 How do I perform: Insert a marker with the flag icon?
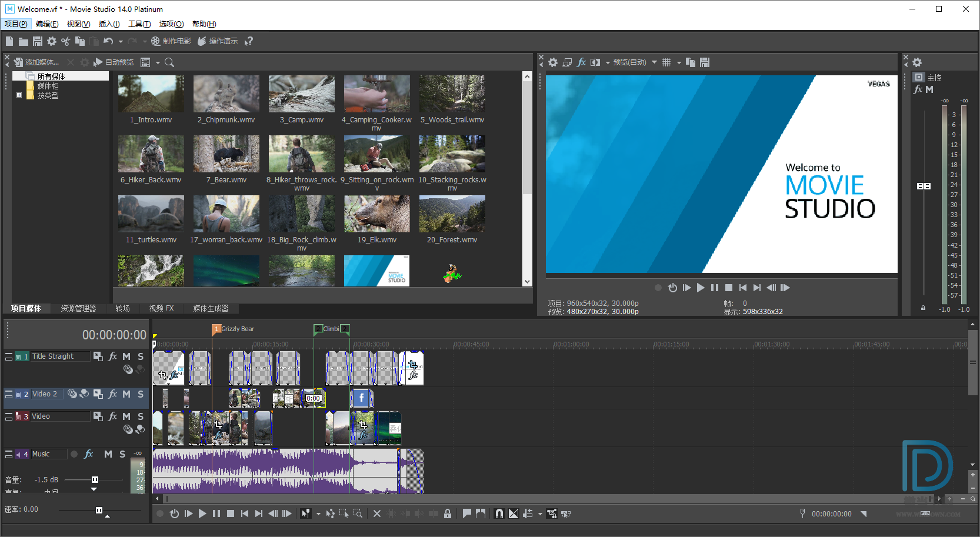click(466, 513)
